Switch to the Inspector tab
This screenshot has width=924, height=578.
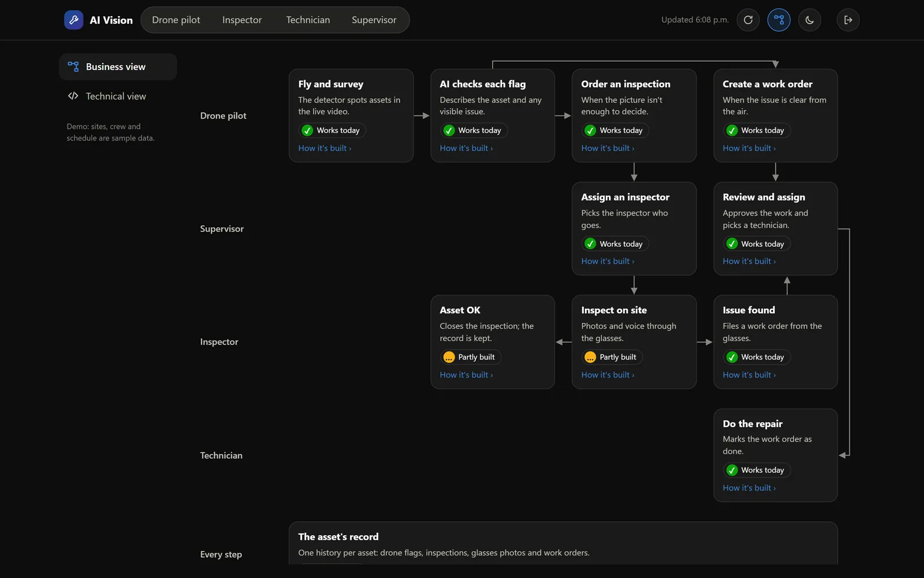tap(242, 20)
